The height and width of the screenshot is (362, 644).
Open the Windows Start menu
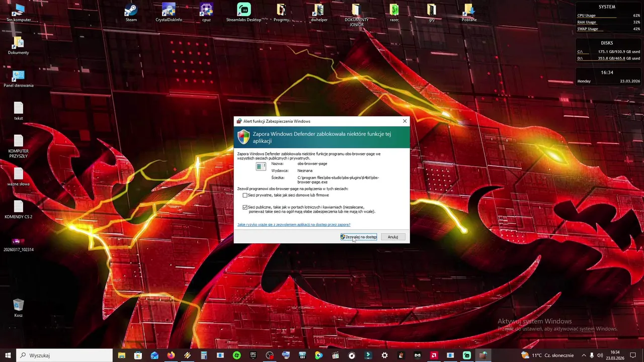click(x=8, y=355)
